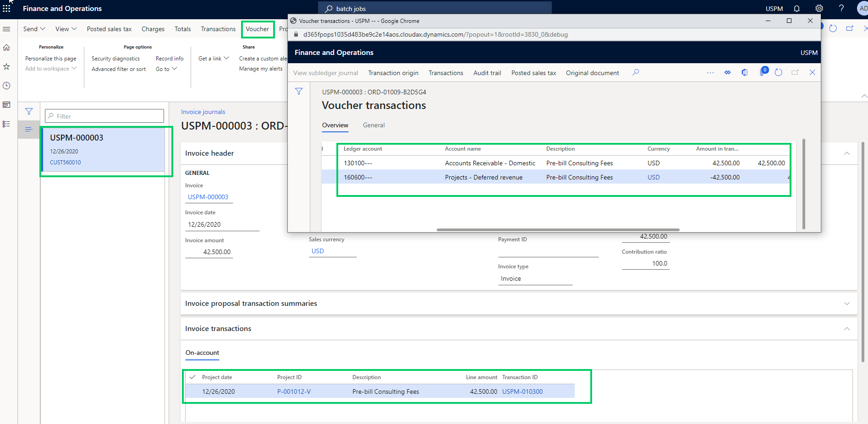Toggle select-all checkmark in On-account grid
This screenshot has height=424, width=868.
click(192, 377)
